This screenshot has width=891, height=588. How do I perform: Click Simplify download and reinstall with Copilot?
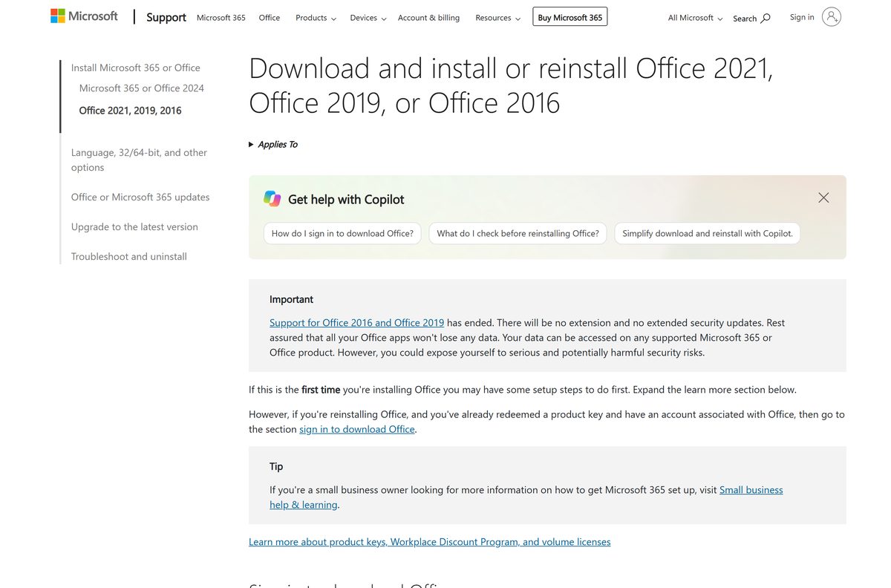pyautogui.click(x=708, y=233)
